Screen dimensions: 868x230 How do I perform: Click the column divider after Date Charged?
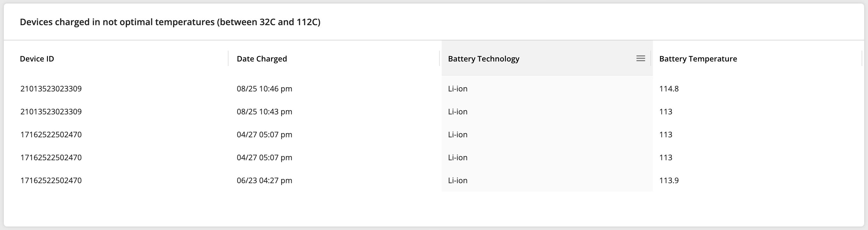pos(439,59)
